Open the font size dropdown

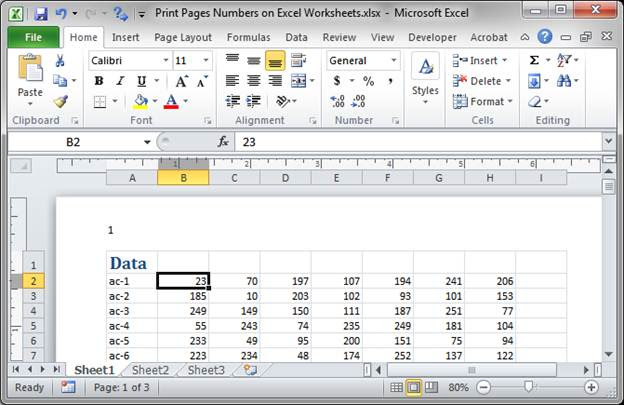coord(206,60)
